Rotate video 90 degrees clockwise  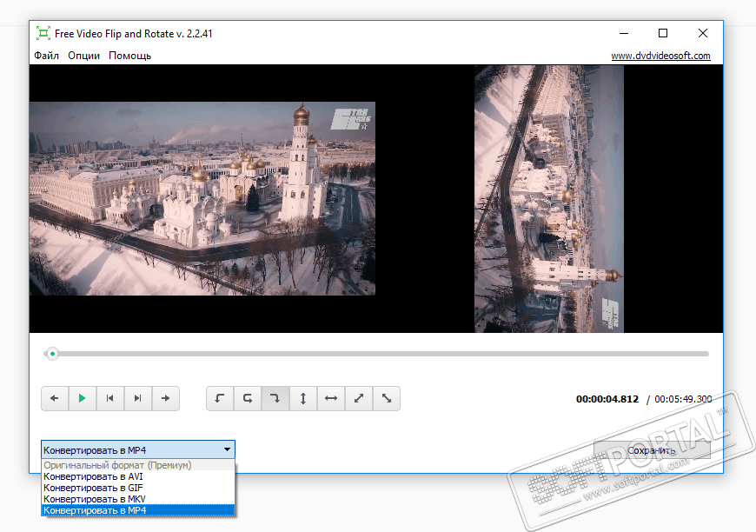[x=275, y=398]
